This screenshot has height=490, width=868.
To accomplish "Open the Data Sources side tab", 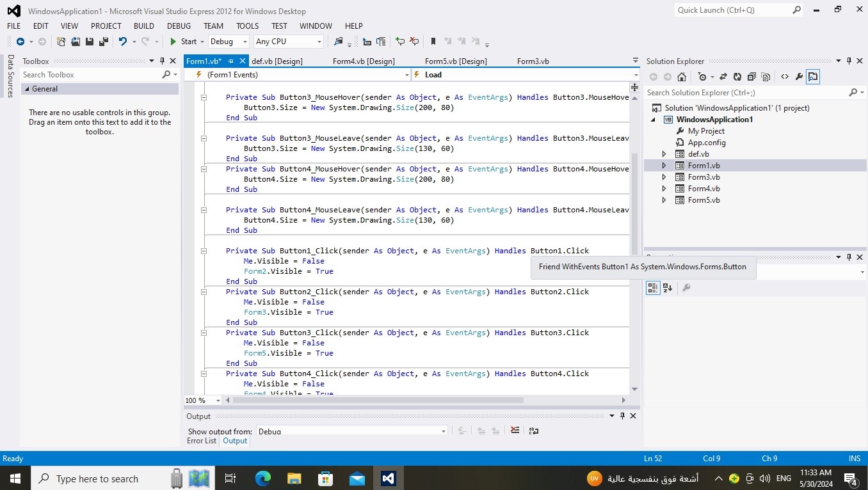I will [10, 76].
